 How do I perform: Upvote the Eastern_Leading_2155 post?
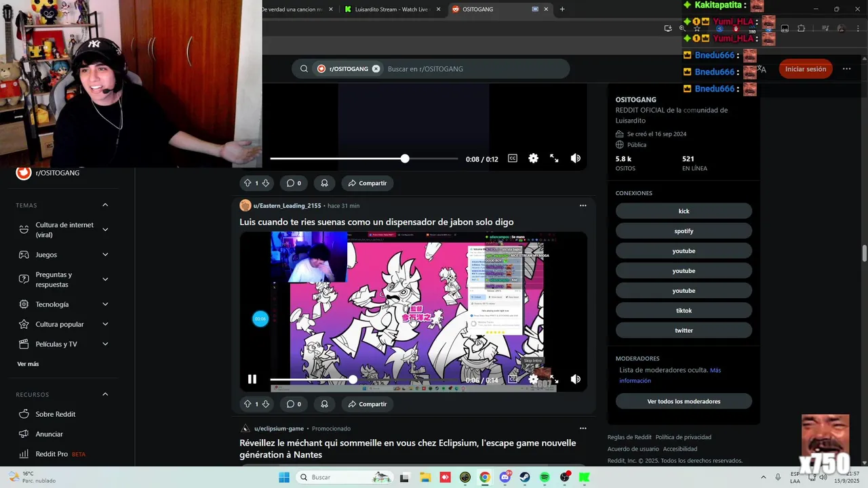click(248, 404)
